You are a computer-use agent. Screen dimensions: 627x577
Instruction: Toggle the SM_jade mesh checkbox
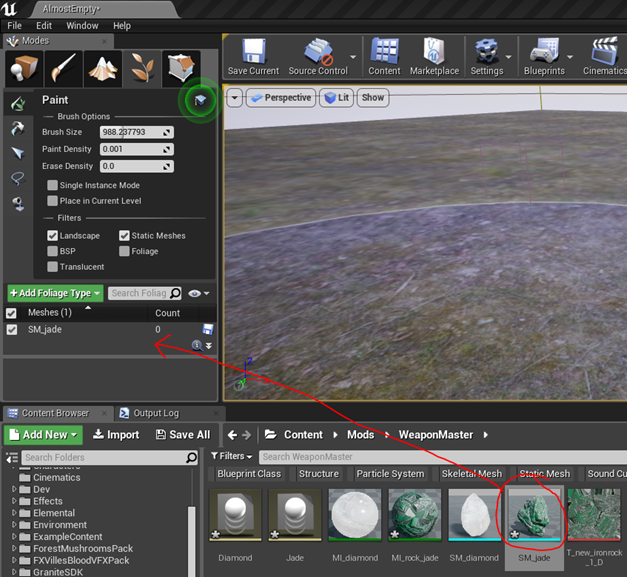pos(12,329)
